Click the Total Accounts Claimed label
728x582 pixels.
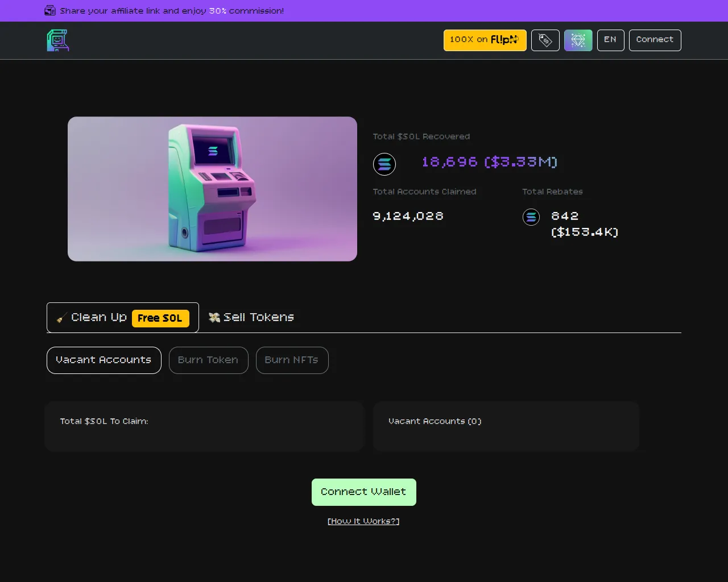coord(425,192)
